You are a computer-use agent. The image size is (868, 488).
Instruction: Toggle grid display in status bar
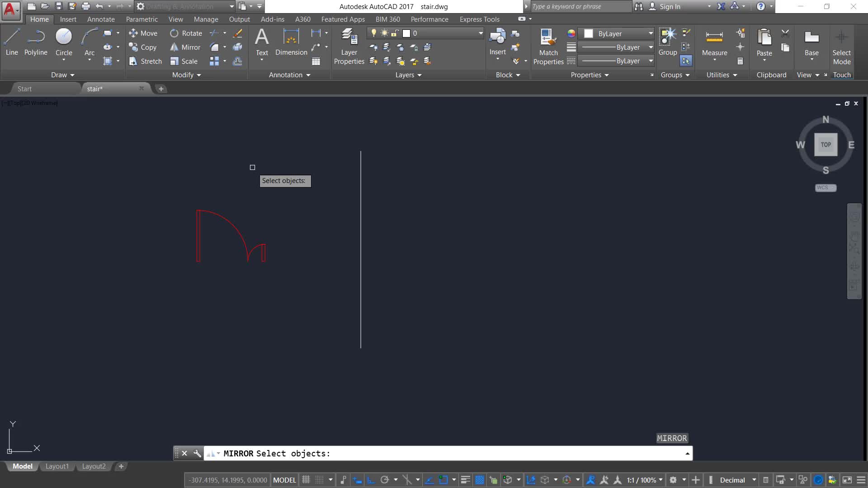click(306, 480)
